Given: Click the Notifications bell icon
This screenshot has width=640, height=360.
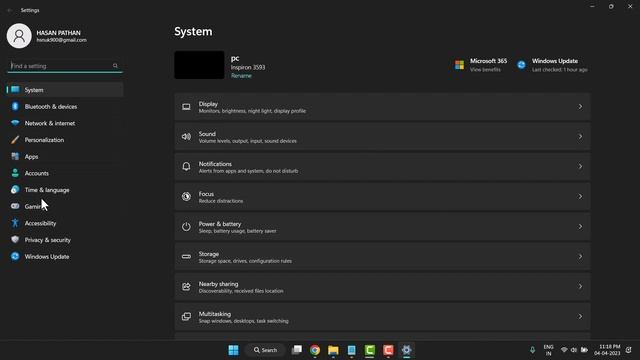Looking at the screenshot, I should pos(186,167).
